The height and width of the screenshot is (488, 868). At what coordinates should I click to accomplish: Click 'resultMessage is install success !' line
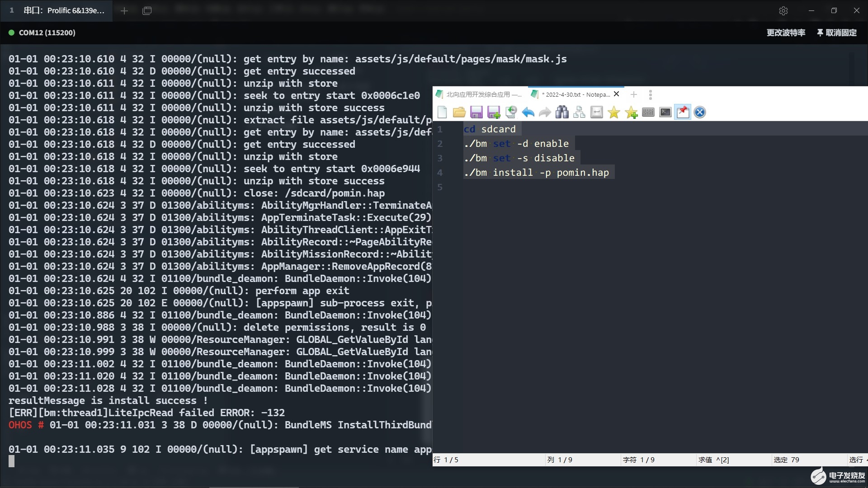(x=108, y=401)
